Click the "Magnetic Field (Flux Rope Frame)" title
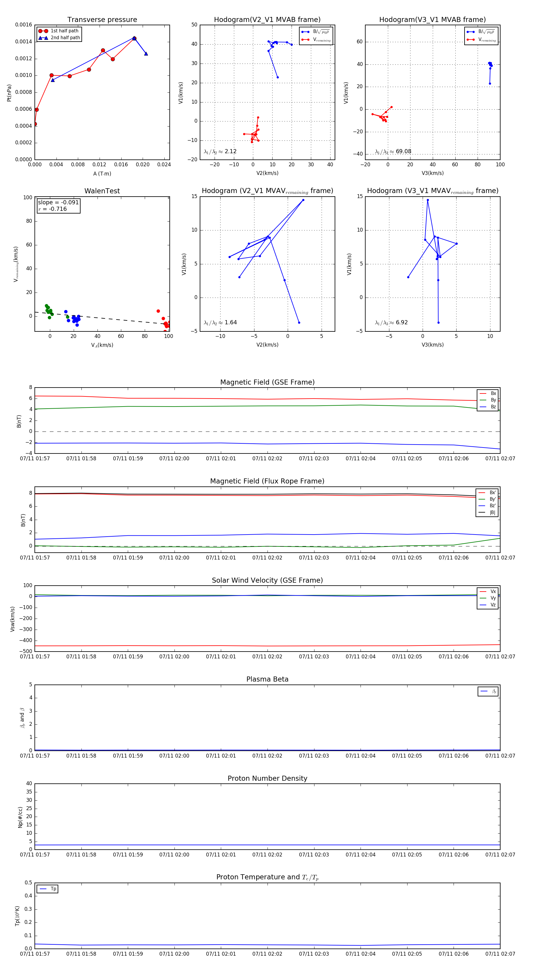The height and width of the screenshot is (980, 535). (267, 481)
